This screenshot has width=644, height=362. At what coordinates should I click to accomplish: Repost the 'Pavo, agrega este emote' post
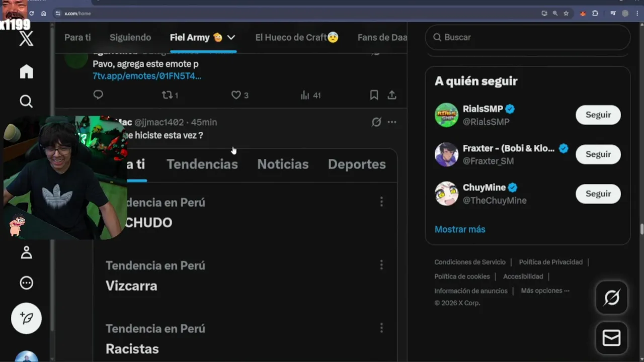[170, 95]
